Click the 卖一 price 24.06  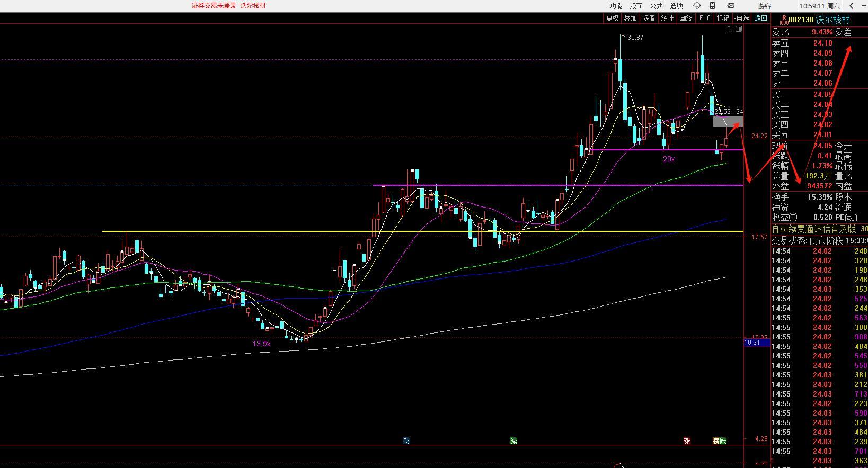tap(822, 83)
